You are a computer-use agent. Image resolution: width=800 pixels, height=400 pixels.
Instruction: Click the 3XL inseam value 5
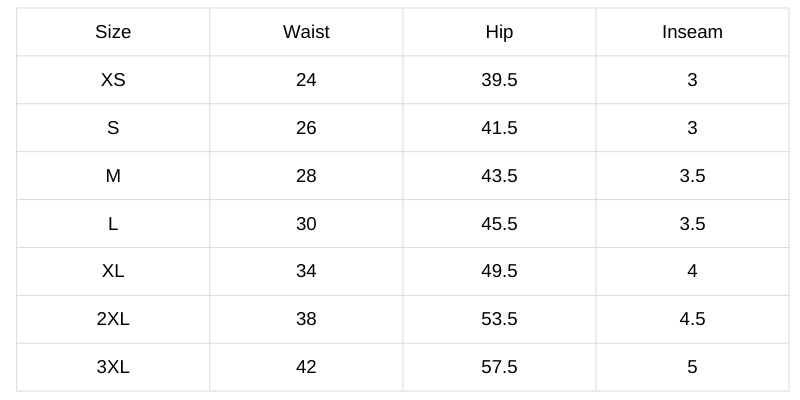click(x=692, y=367)
